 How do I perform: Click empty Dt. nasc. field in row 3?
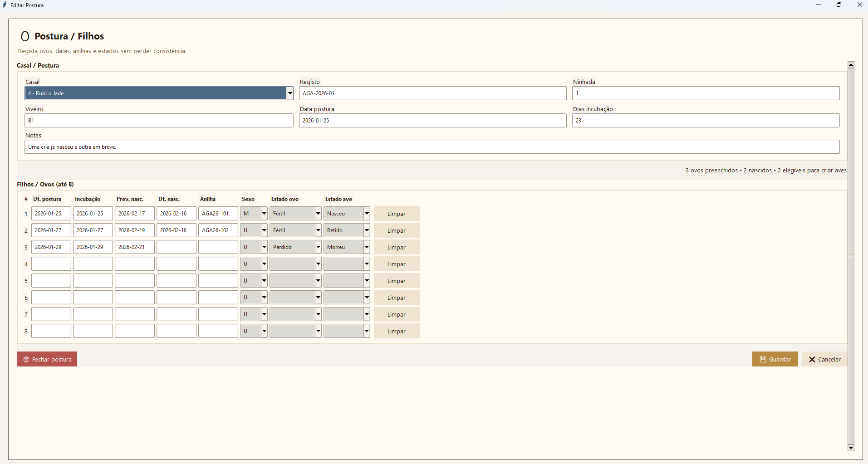[176, 247]
